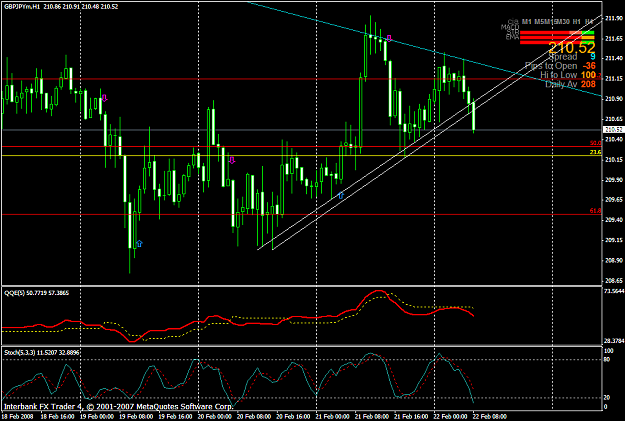This screenshot has height=421, width=625.
Task: Click the orange 208 daily average value
Action: tap(588, 84)
